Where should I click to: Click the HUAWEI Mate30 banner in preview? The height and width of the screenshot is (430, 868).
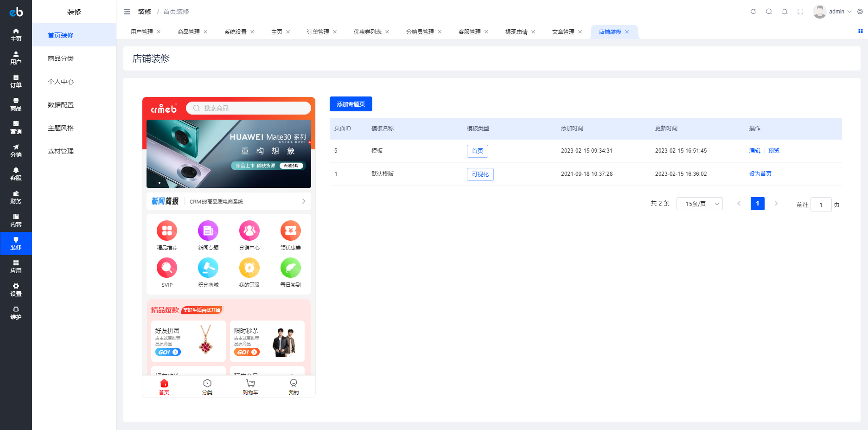pos(229,154)
